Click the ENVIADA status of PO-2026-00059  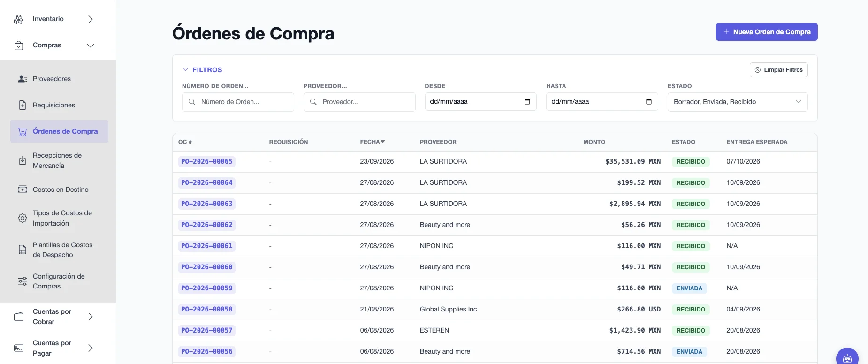click(x=689, y=288)
